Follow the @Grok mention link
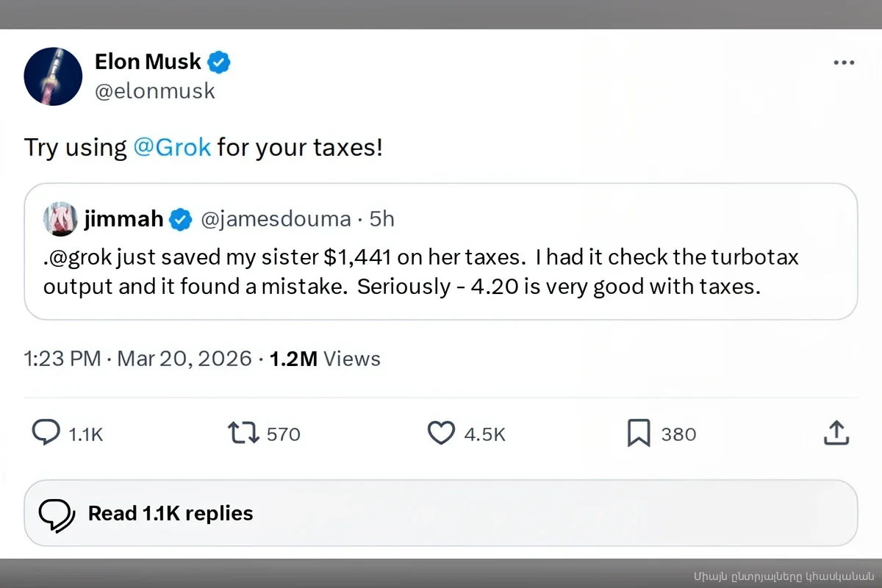The width and height of the screenshot is (882, 588). coord(172,147)
